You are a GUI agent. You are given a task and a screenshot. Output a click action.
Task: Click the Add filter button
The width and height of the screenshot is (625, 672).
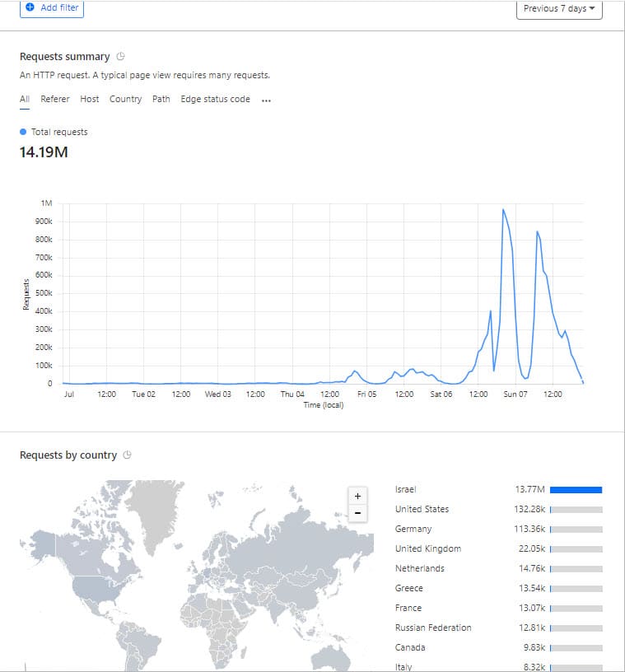(x=53, y=7)
